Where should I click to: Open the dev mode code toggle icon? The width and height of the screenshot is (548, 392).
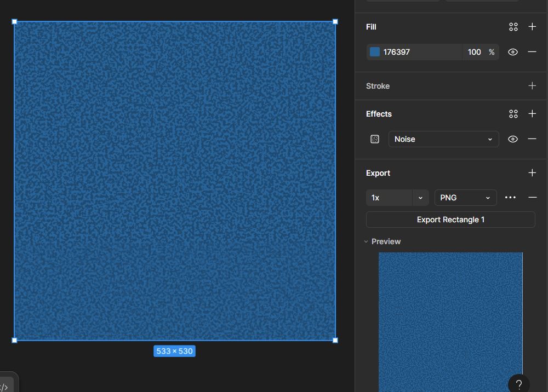pyautogui.click(x=4, y=387)
